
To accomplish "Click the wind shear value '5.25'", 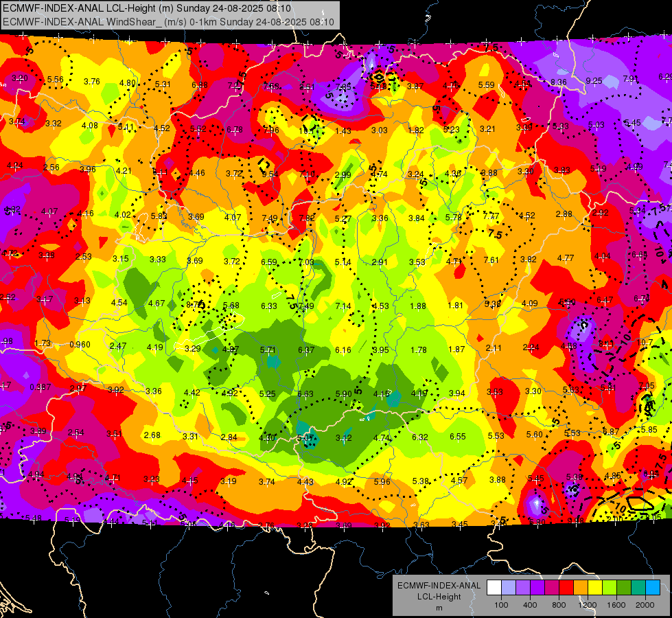I will point(268,393).
